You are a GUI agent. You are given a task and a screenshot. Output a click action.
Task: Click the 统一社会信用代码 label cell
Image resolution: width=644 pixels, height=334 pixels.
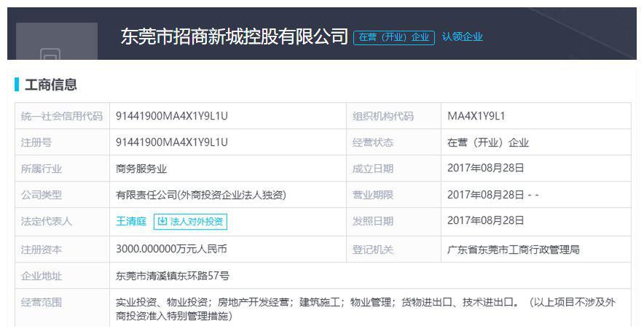pos(63,116)
